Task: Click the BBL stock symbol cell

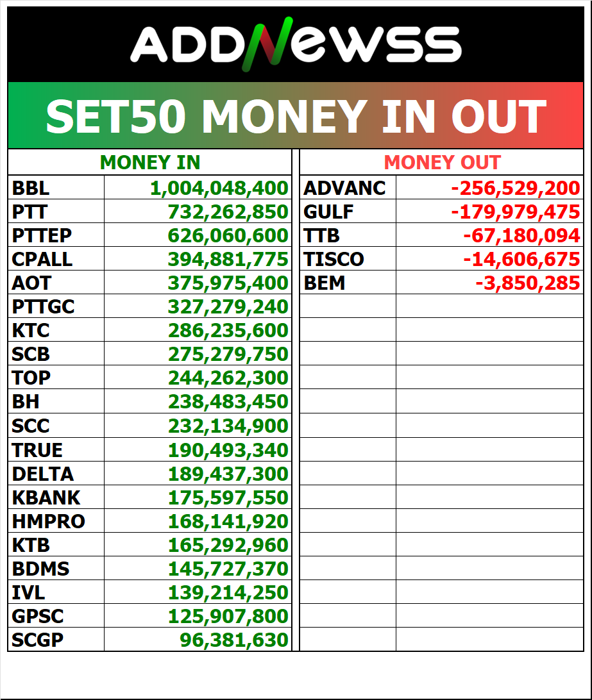Action: point(56,187)
